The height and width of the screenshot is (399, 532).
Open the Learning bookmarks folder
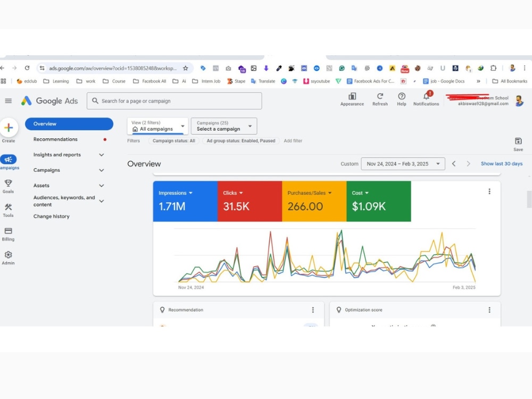[56, 81]
